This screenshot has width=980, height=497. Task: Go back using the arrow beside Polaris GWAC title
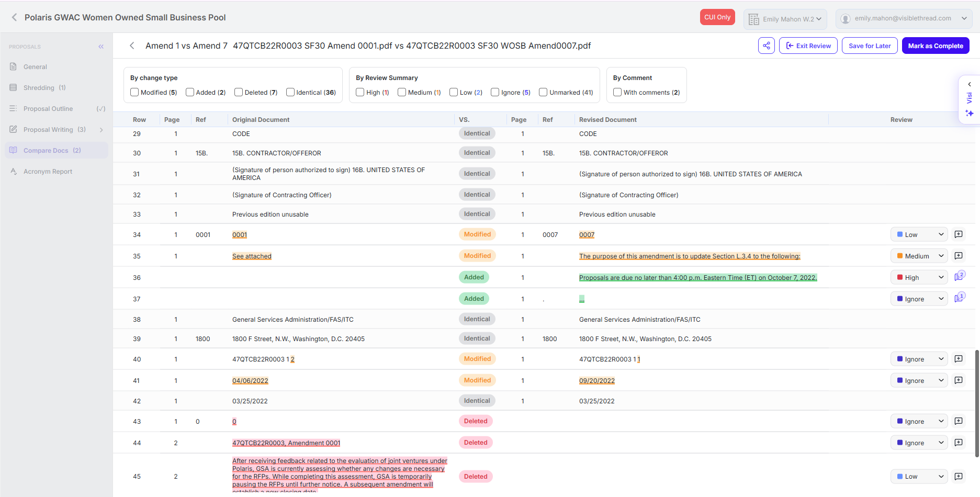(x=14, y=17)
